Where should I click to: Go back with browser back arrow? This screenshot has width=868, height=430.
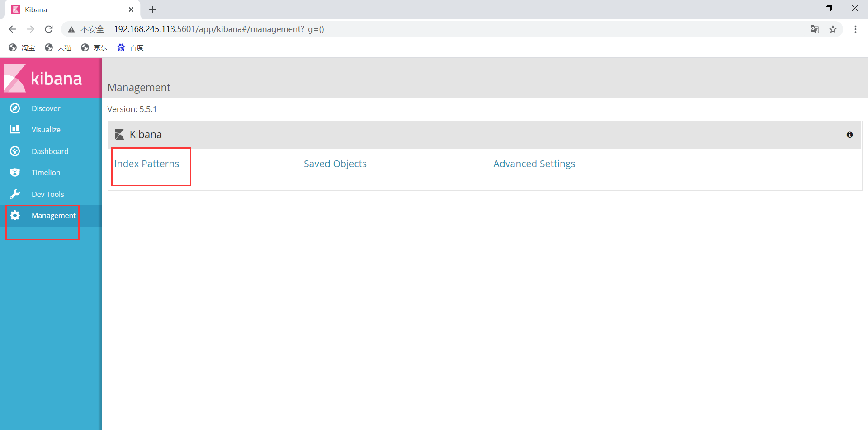point(12,29)
